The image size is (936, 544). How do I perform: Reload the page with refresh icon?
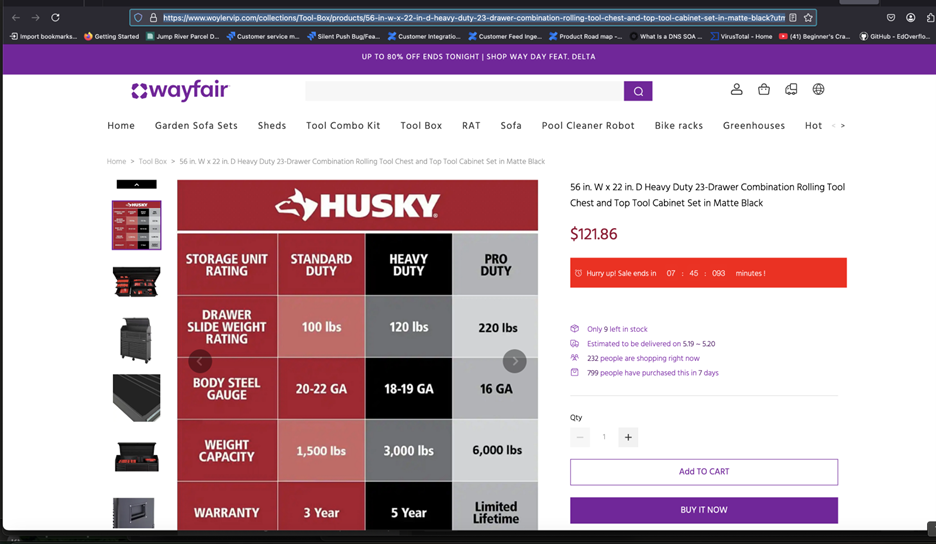[x=55, y=18]
